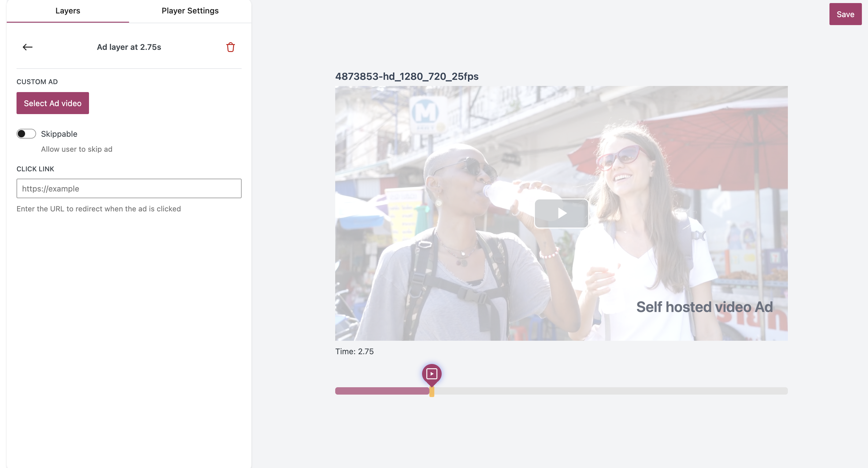Enable the Skippable toggle switch
This screenshot has height=468, width=868.
point(26,134)
